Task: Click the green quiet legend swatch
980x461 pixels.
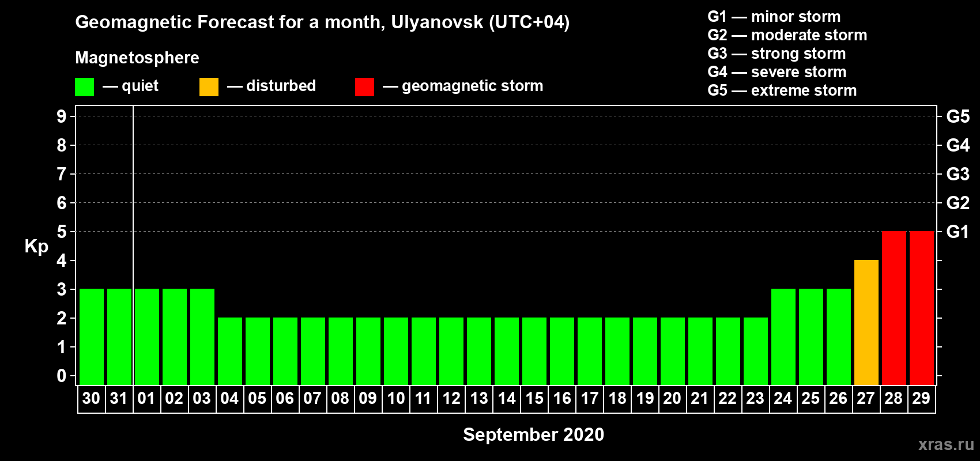Action: click(84, 87)
